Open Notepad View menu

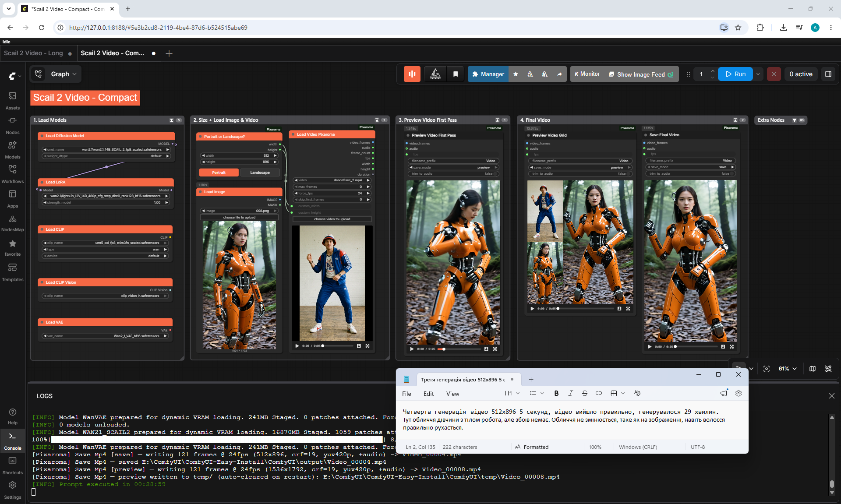(452, 394)
